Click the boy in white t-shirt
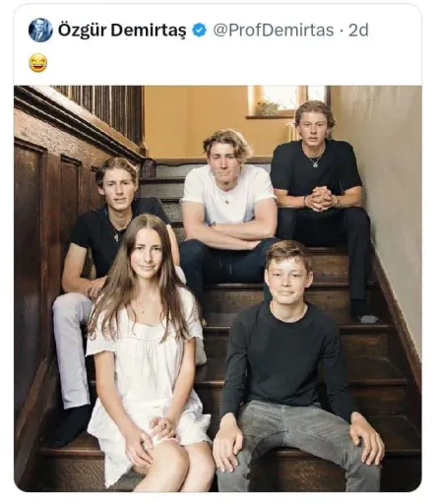The height and width of the screenshot is (504, 437). [228, 210]
